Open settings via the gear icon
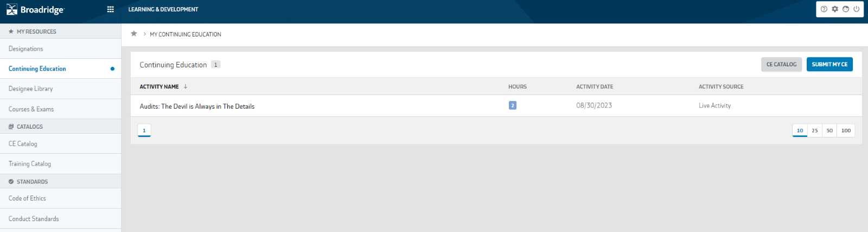The image size is (868, 232). point(835,9)
